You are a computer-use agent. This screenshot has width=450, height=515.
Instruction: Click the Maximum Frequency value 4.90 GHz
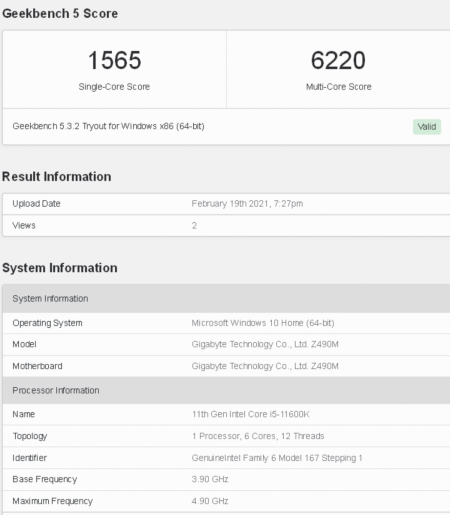[210, 501]
